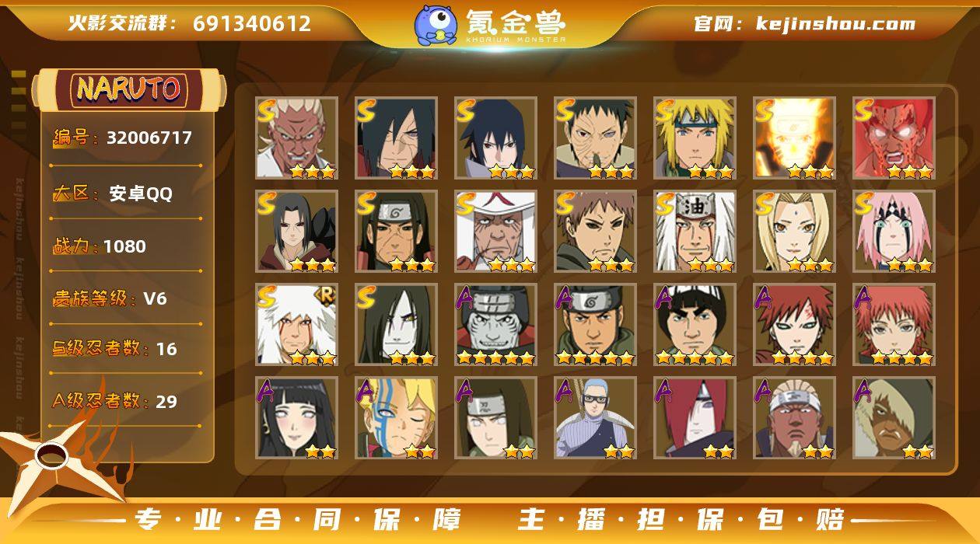Select pink-haired Sakura S-rank icon
980x544 pixels.
coord(894,232)
